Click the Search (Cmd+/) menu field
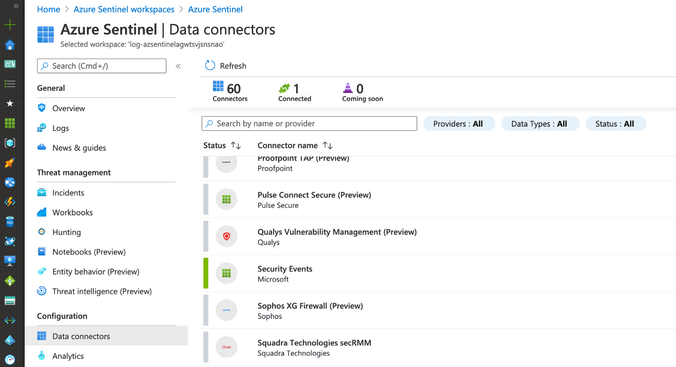Viewport: 676px width, 367px height. pos(102,66)
